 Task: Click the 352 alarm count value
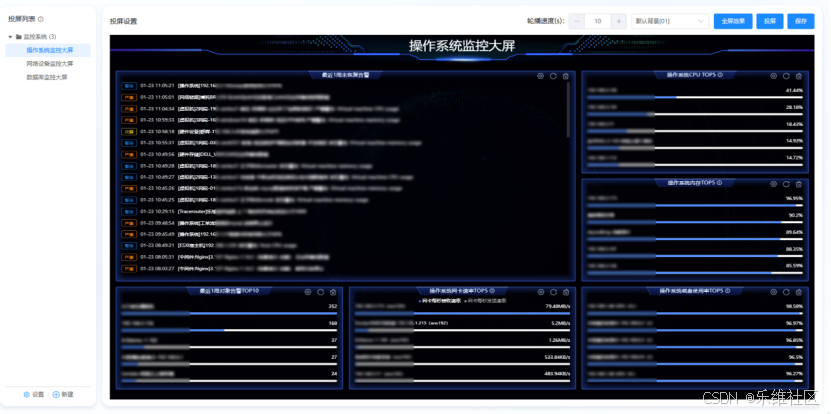(x=333, y=306)
